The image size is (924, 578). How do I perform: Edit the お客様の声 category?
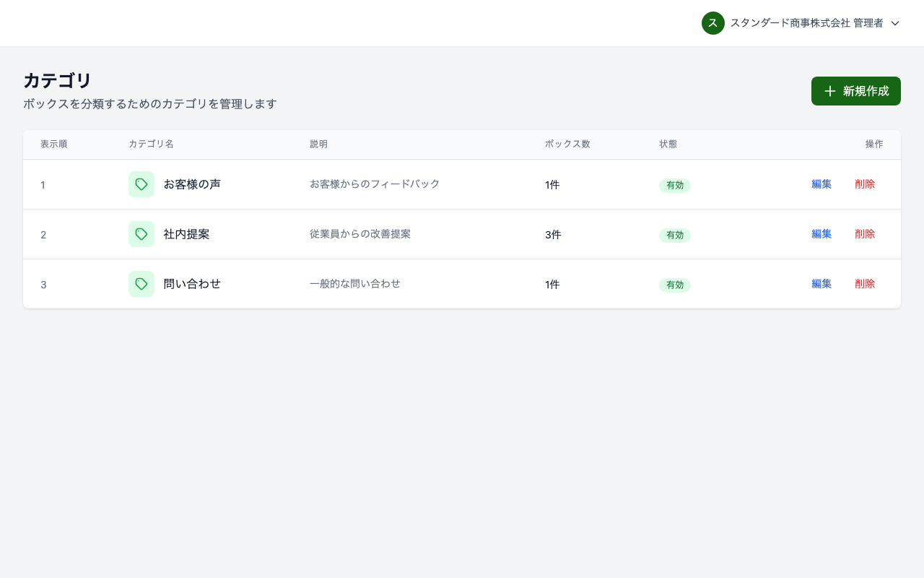coord(821,184)
